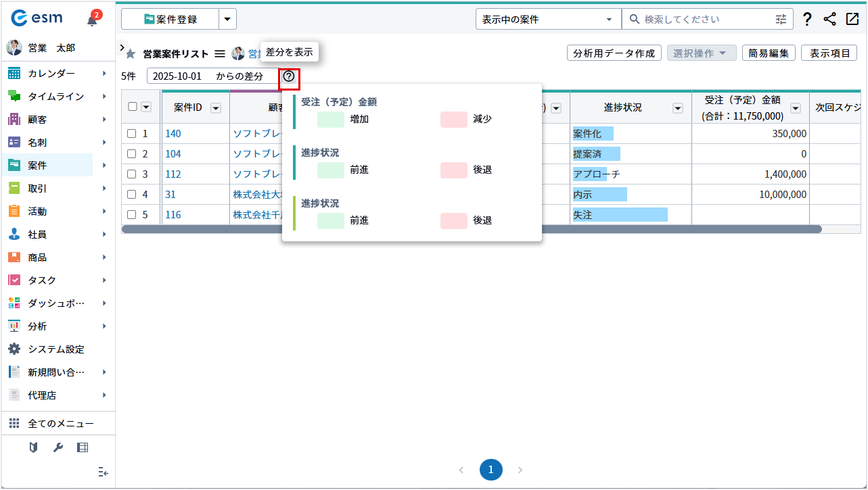Image resolution: width=868 pixels, height=490 pixels.
Task: Open in new window icon
Action: pos(852,20)
